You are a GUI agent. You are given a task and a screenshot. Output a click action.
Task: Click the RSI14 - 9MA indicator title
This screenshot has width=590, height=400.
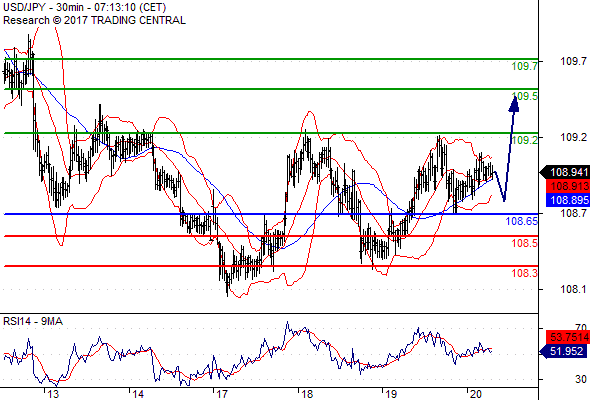pyautogui.click(x=33, y=321)
